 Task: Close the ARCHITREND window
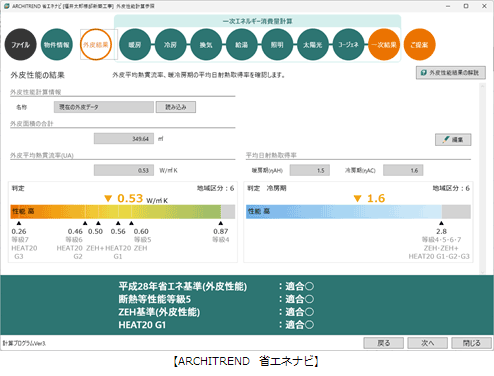[x=484, y=6]
